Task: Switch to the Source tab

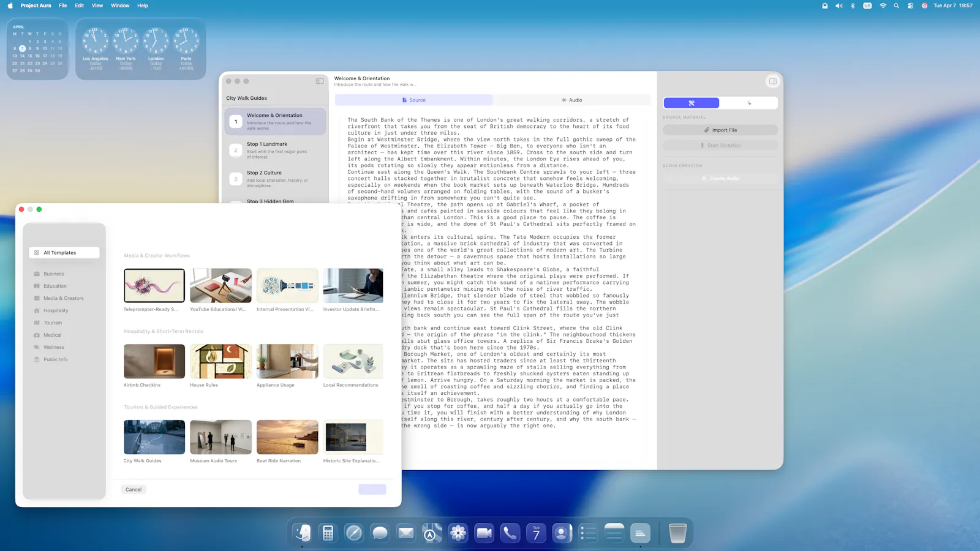Action: (x=414, y=100)
